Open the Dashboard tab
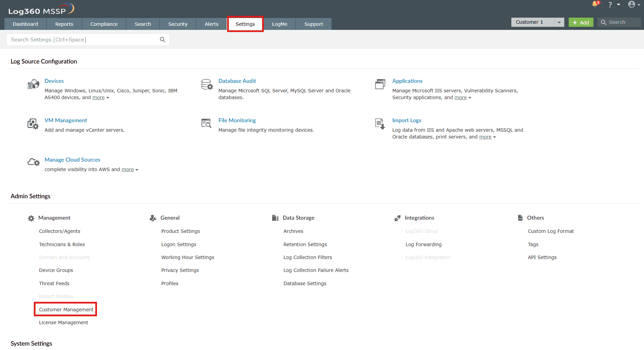 pos(25,24)
